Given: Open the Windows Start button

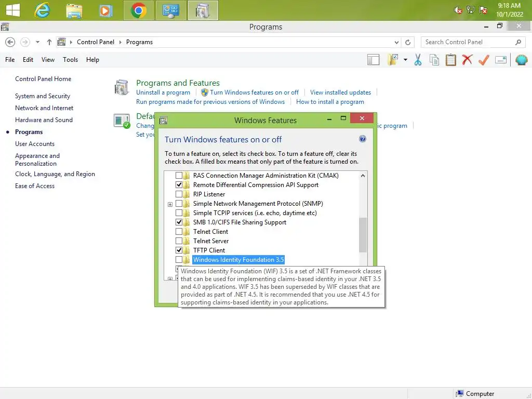Looking at the screenshot, I should click(13, 10).
